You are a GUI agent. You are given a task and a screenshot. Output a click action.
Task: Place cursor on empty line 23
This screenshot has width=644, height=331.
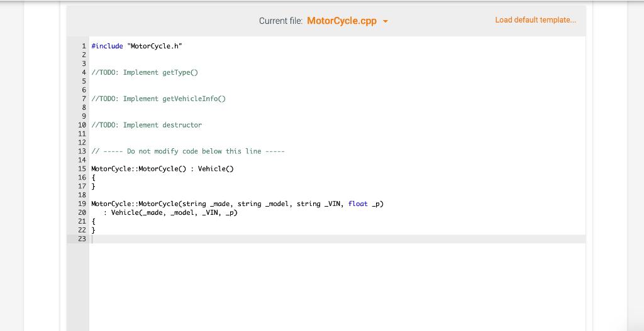click(x=337, y=239)
